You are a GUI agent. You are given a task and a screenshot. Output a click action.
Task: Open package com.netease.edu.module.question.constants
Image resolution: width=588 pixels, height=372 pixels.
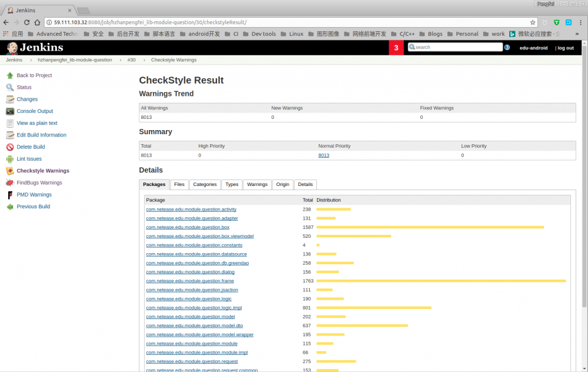(194, 245)
